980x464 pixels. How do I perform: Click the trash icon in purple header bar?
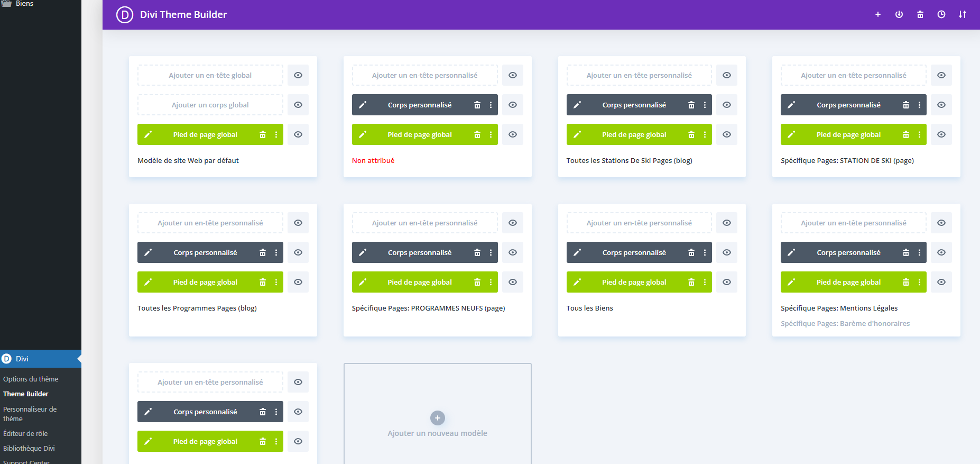(x=920, y=14)
